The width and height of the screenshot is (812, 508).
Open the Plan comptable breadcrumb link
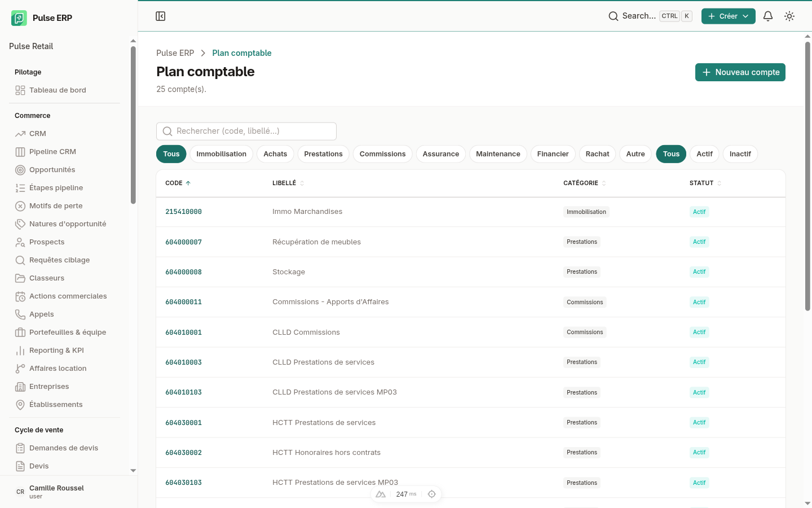242,53
